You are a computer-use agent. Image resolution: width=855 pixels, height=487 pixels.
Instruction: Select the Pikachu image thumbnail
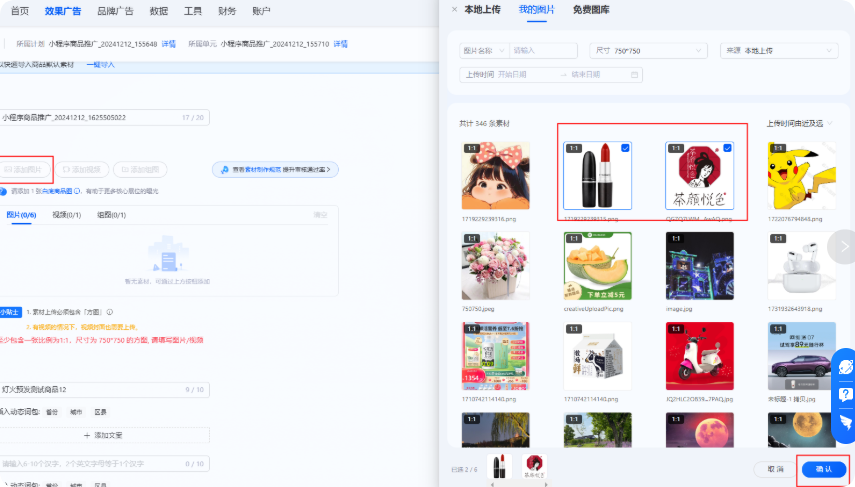pyautogui.click(x=802, y=176)
